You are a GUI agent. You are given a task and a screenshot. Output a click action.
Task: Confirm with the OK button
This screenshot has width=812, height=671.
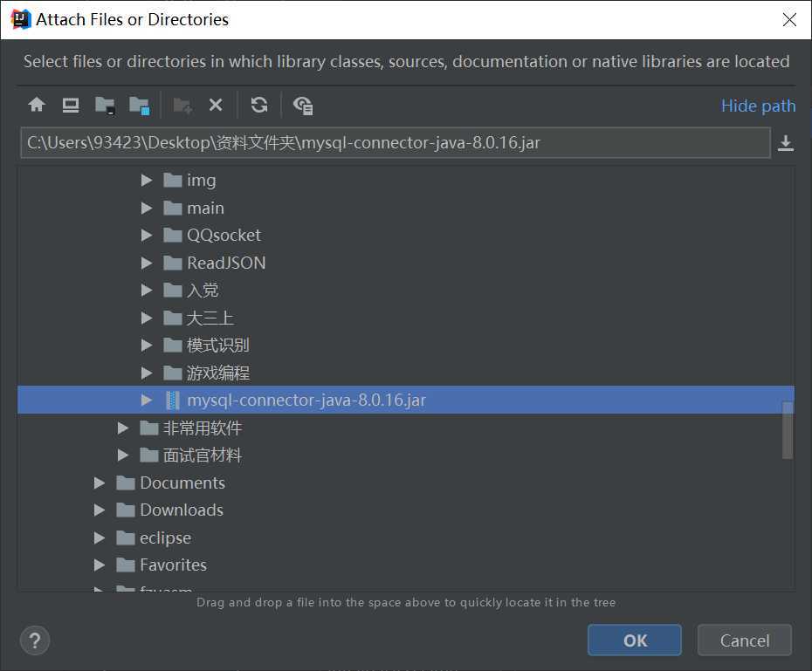point(635,640)
